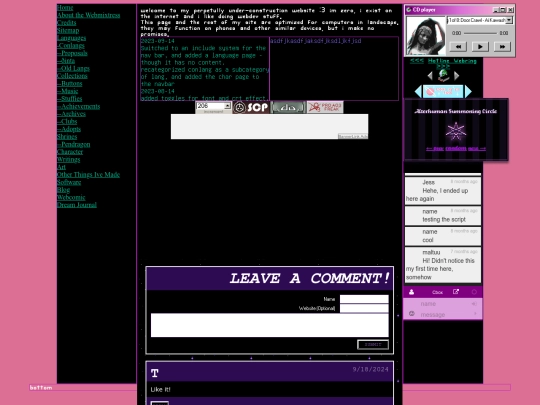Open prev link in Summoning Circle
540x405 pixels.
[x=435, y=148]
